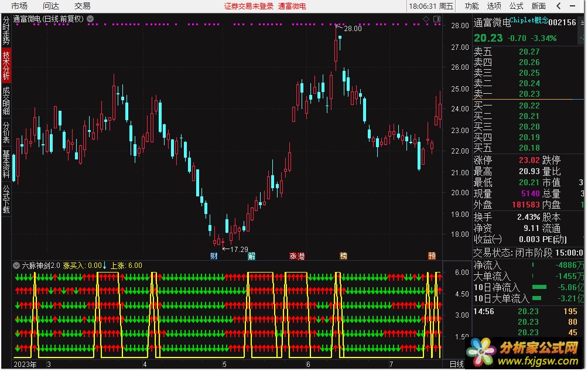Open the 功能 menu

471,6
